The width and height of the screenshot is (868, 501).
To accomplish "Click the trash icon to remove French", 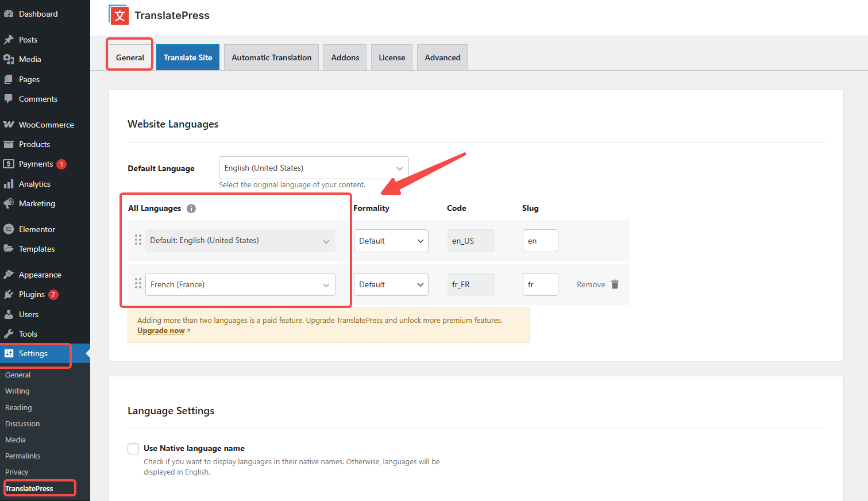I will (x=615, y=284).
